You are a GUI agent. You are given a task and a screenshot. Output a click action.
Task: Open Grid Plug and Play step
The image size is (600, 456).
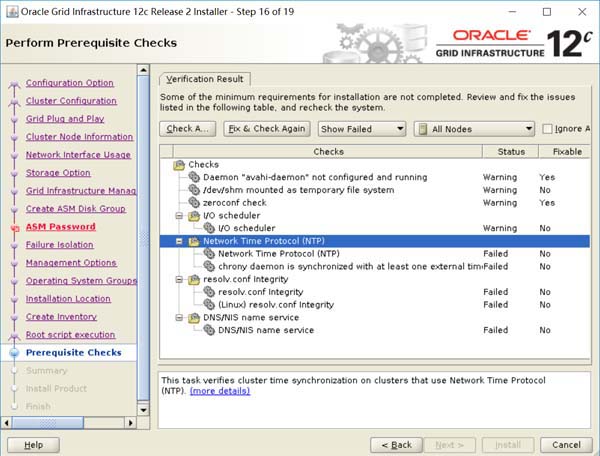click(x=65, y=119)
